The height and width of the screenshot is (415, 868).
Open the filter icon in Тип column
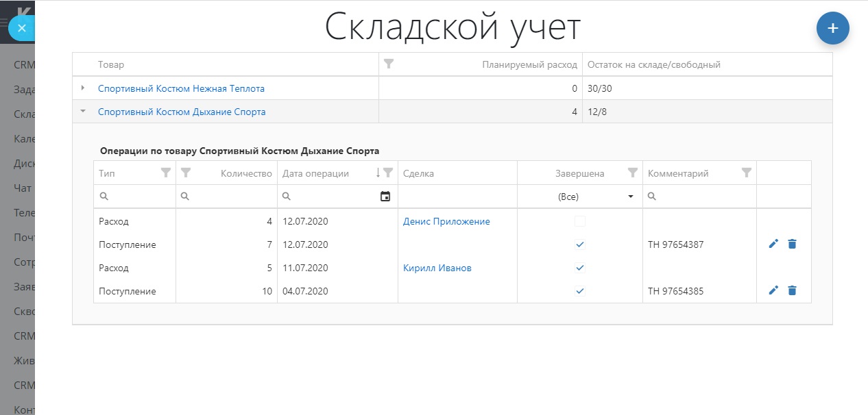coord(165,173)
